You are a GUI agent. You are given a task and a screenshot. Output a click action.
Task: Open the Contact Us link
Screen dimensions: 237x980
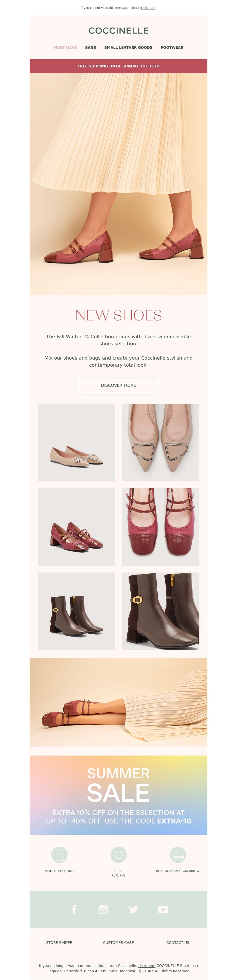pos(177,942)
